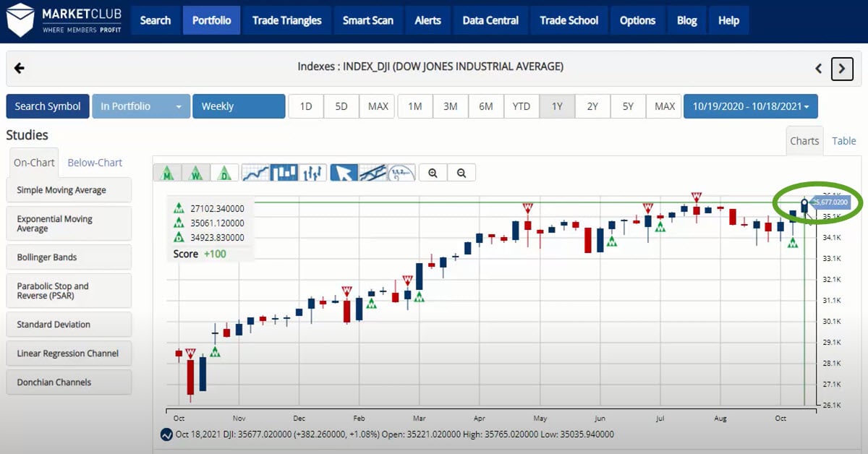Switch to candlestick chart style
This screenshot has height=454, width=868.
tap(284, 172)
